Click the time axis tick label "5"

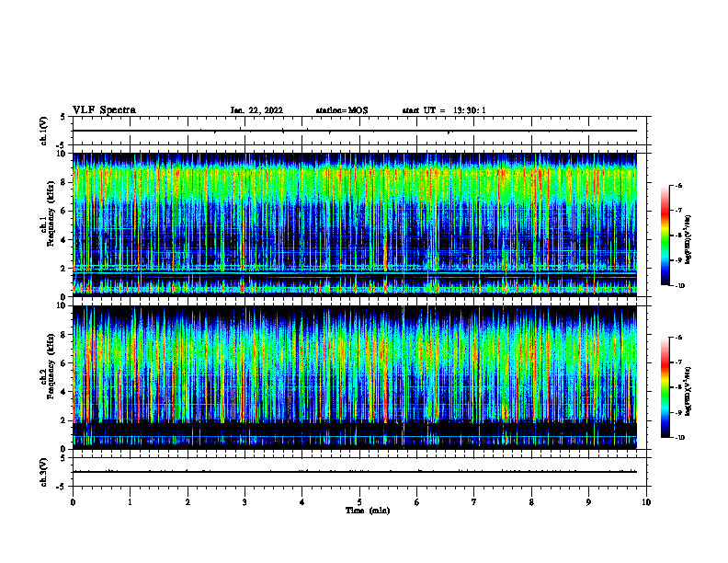[x=359, y=502]
